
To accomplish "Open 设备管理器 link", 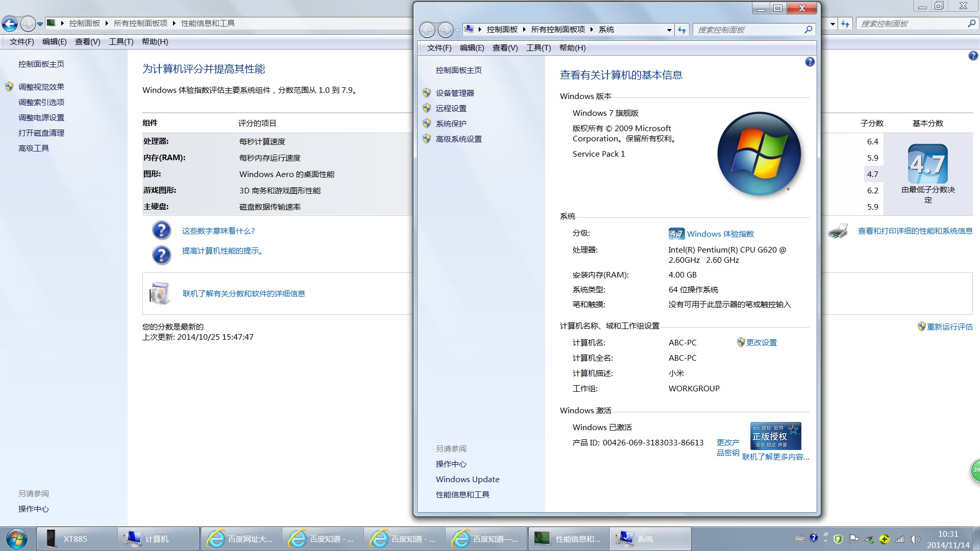I will point(455,93).
